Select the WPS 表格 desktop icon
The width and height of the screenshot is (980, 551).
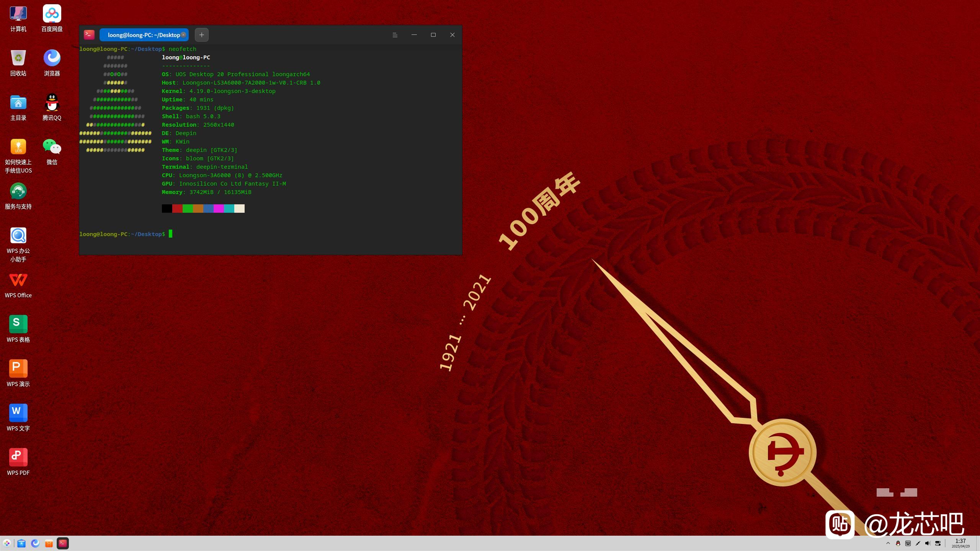[18, 329]
